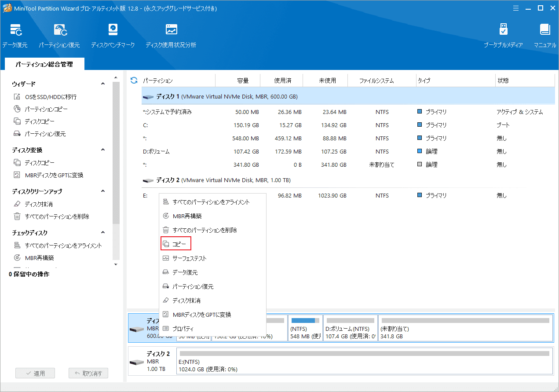Choose すべてのパーティションをアライメント in context menu
Screen dimensions: 559x392
click(212, 202)
